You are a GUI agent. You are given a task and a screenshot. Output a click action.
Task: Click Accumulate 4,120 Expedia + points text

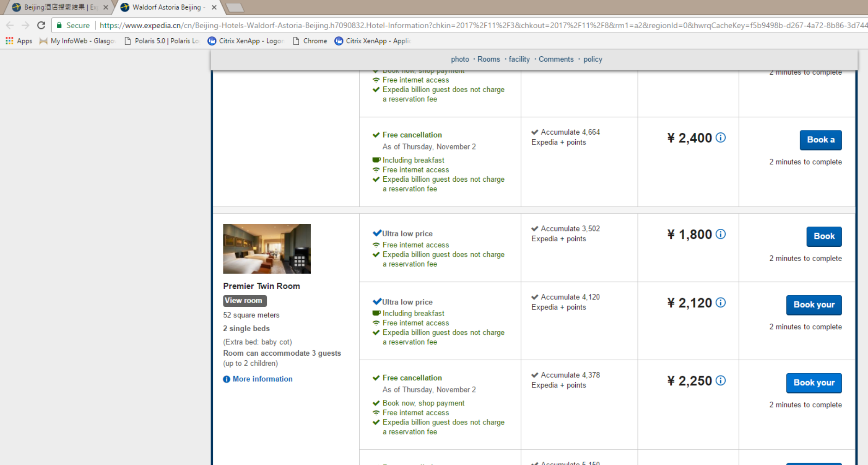click(x=566, y=302)
